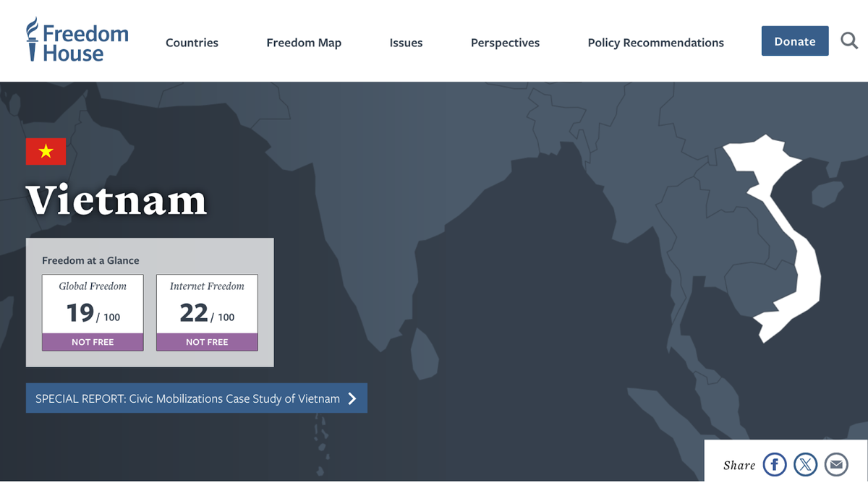Viewport: 868px width, 483px height.
Task: Open Civic Mobilizations Case Study special report
Action: 197,398
